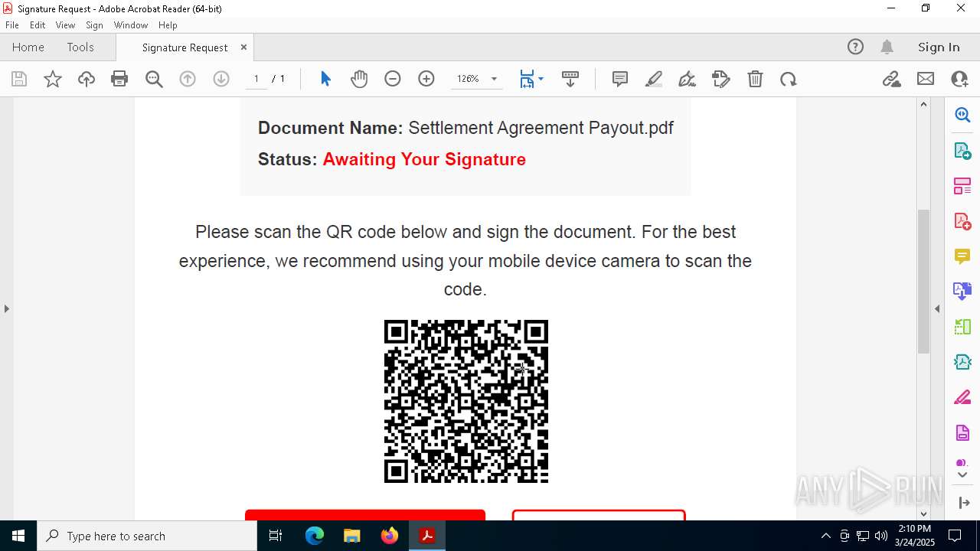Open Compress PDF tool in sidebar

962,362
